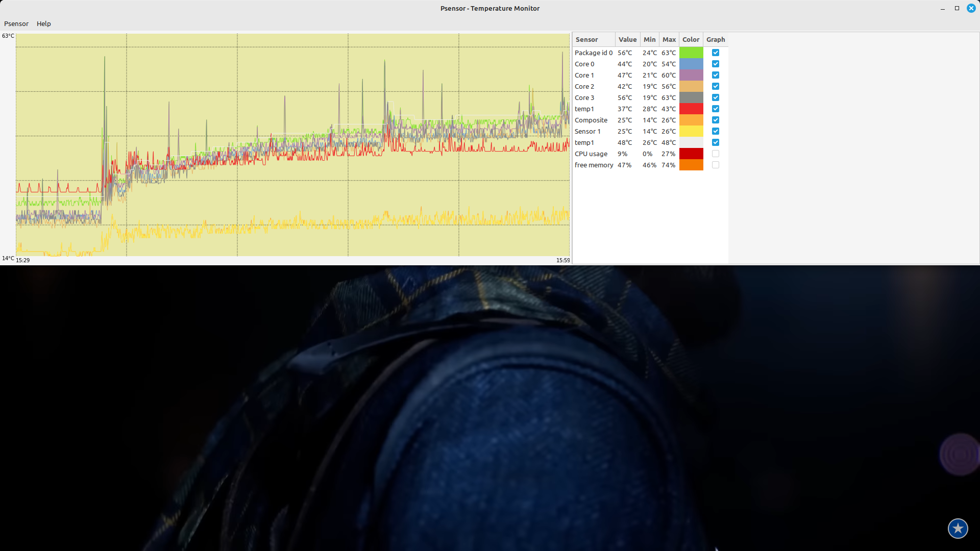This screenshot has height=551, width=980.
Task: Sort by the Sensor column header
Action: pos(587,39)
